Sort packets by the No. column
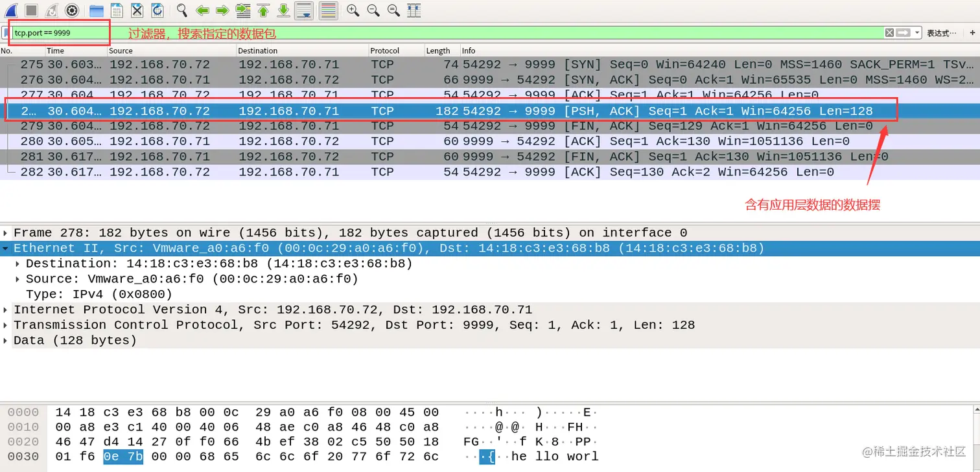980x472 pixels. pos(22,51)
